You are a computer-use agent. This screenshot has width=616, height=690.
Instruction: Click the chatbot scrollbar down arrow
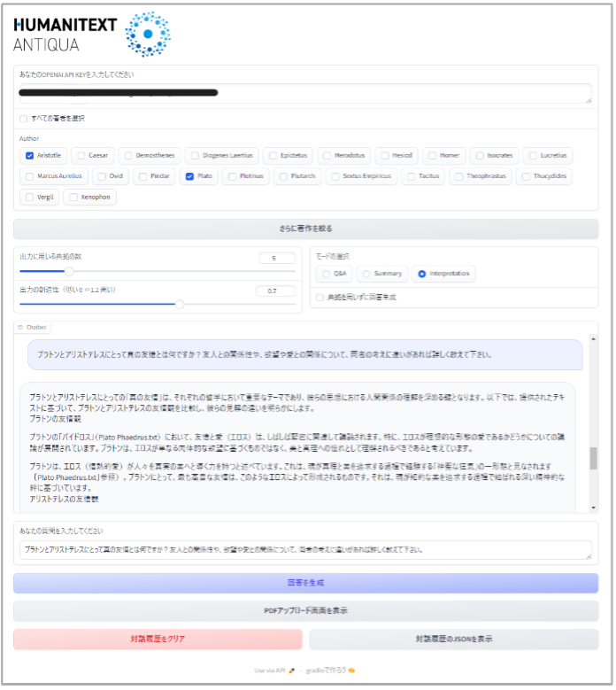point(593,508)
